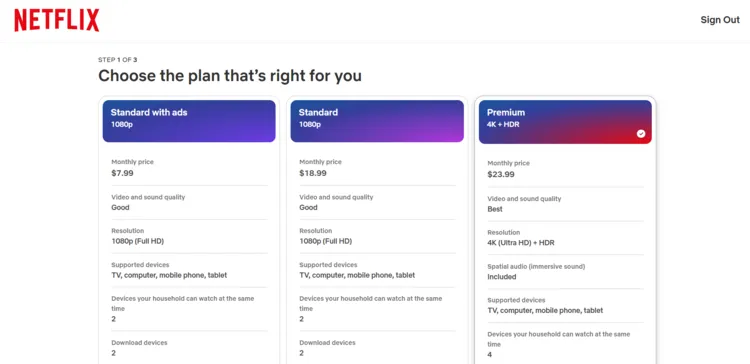
Task: Click the Premium video quality Best value
Action: pyautogui.click(x=495, y=210)
